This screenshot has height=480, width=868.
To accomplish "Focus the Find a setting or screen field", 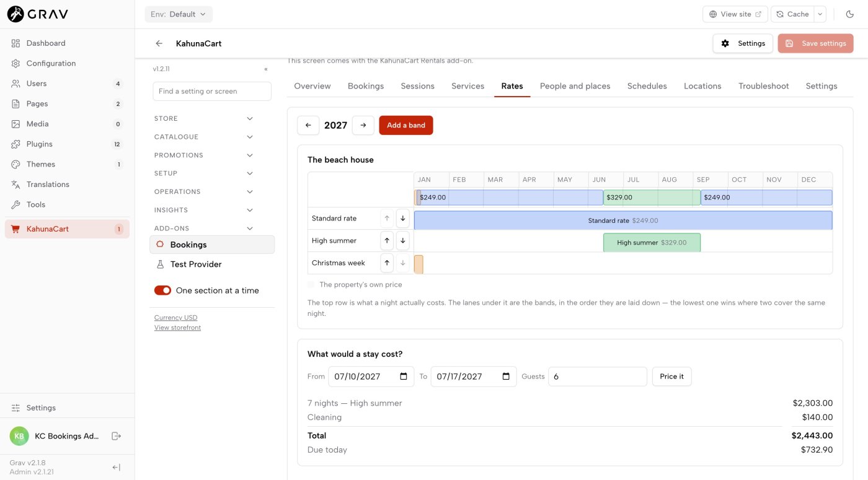I will click(212, 91).
